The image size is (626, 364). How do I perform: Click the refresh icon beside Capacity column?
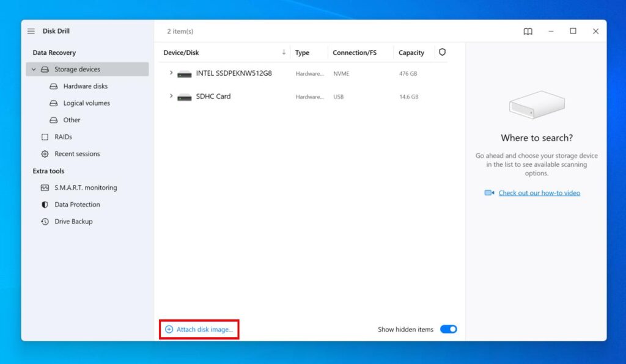point(442,53)
